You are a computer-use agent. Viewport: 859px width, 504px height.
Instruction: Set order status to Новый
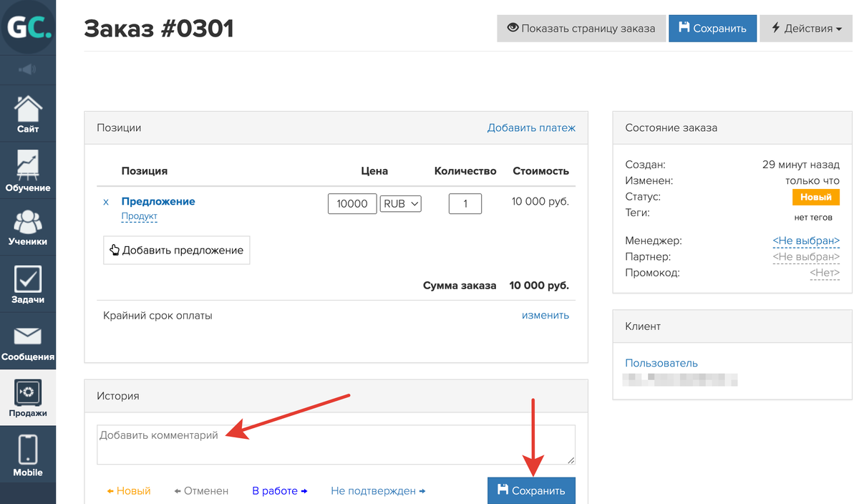coord(129,491)
